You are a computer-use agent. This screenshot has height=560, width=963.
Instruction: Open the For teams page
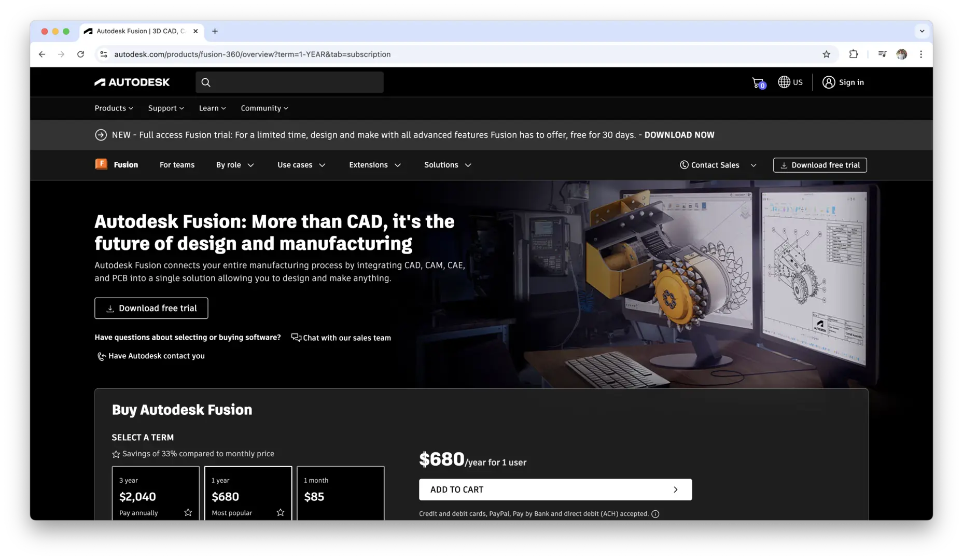(x=177, y=165)
